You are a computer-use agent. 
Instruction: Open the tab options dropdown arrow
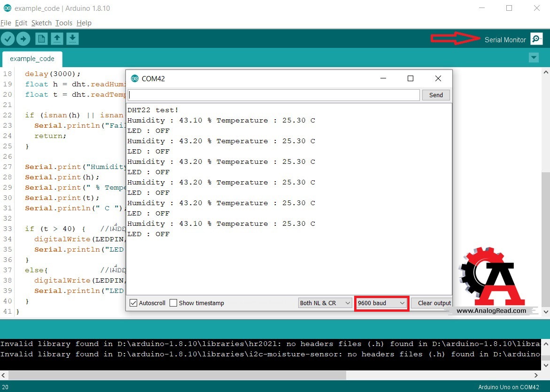pyautogui.click(x=534, y=57)
